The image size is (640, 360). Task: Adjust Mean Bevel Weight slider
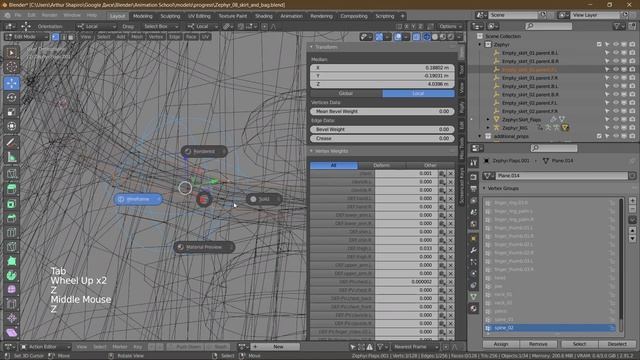tap(382, 111)
